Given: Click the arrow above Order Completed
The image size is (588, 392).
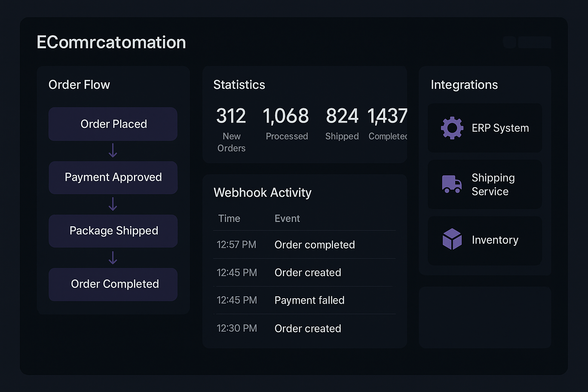Looking at the screenshot, I should pos(113,258).
